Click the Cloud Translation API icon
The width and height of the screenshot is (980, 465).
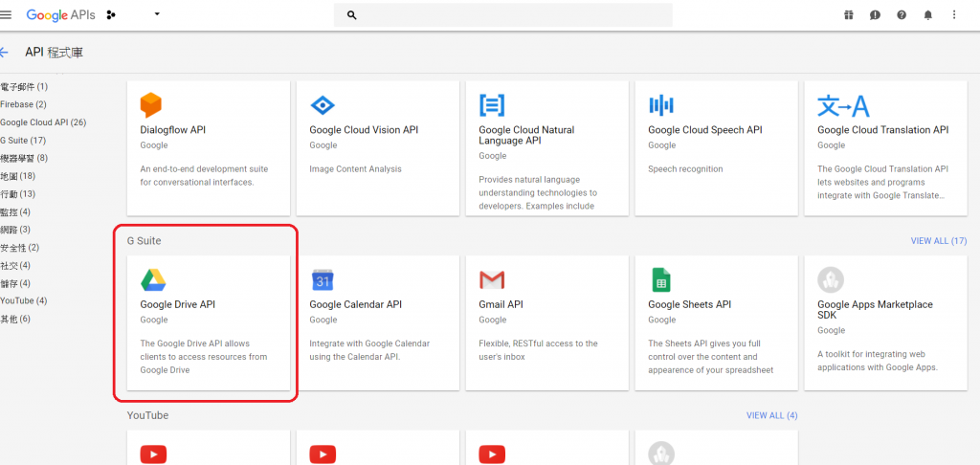[843, 107]
